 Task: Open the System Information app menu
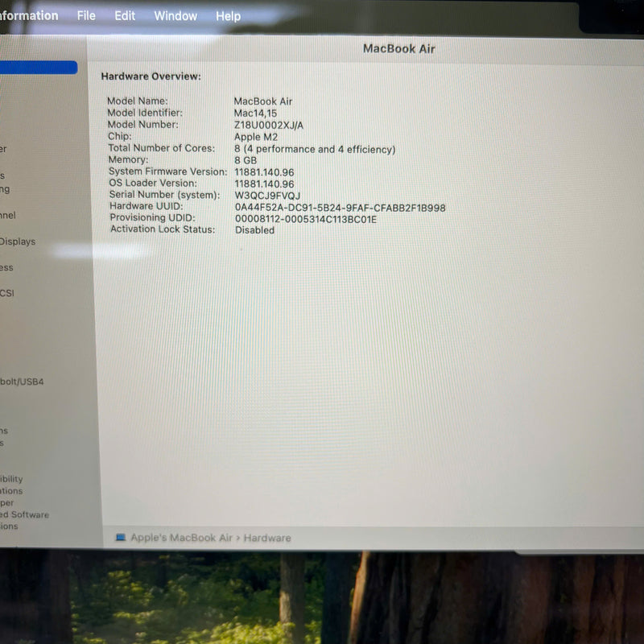pyautogui.click(x=29, y=16)
